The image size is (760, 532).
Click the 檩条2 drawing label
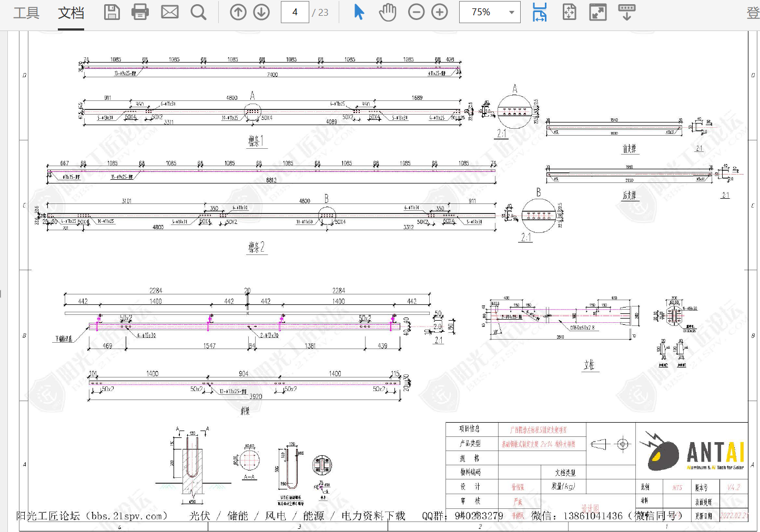click(257, 247)
